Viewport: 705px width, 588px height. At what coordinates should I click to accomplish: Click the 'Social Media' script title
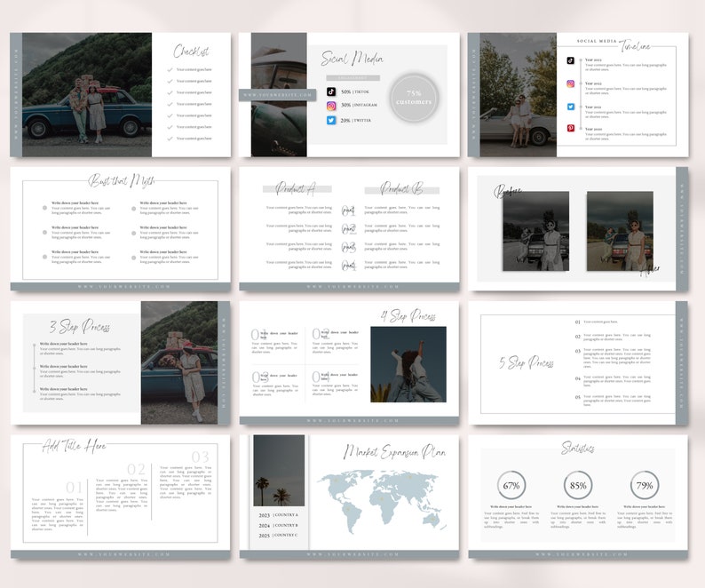pos(352,59)
